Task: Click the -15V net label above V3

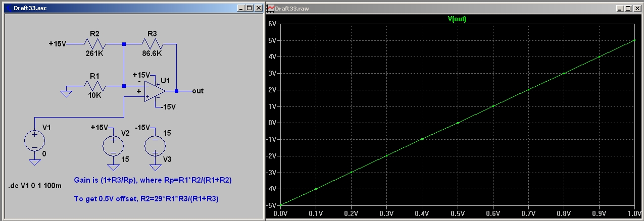Action: click(x=143, y=127)
